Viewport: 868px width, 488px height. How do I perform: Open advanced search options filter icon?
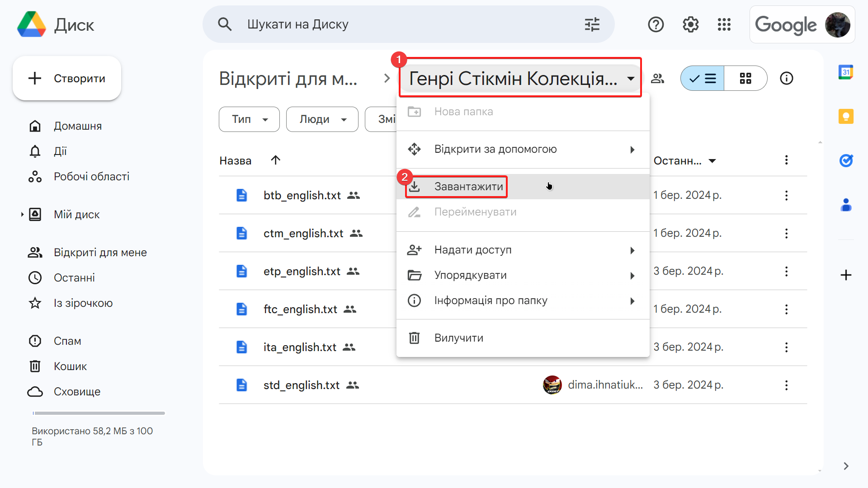(x=592, y=24)
